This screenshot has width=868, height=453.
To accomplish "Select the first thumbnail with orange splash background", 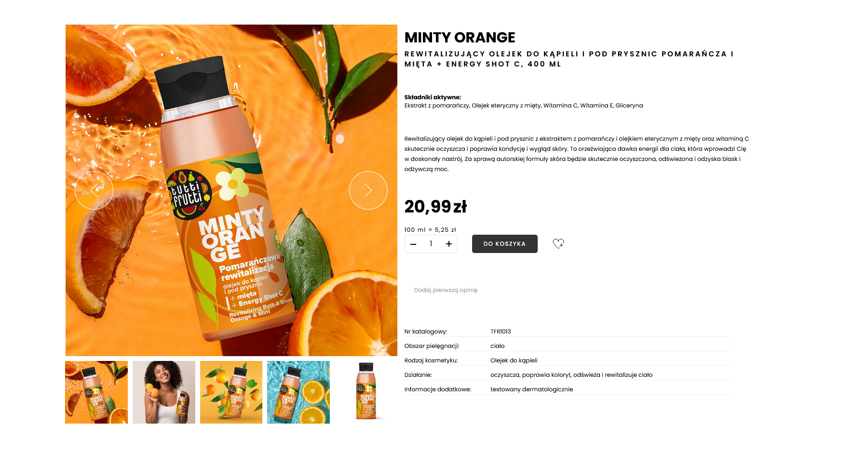I will (96, 392).
